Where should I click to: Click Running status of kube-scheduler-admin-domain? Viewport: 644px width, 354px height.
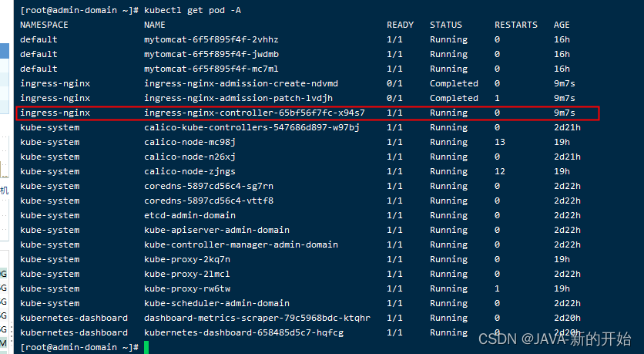tap(448, 303)
